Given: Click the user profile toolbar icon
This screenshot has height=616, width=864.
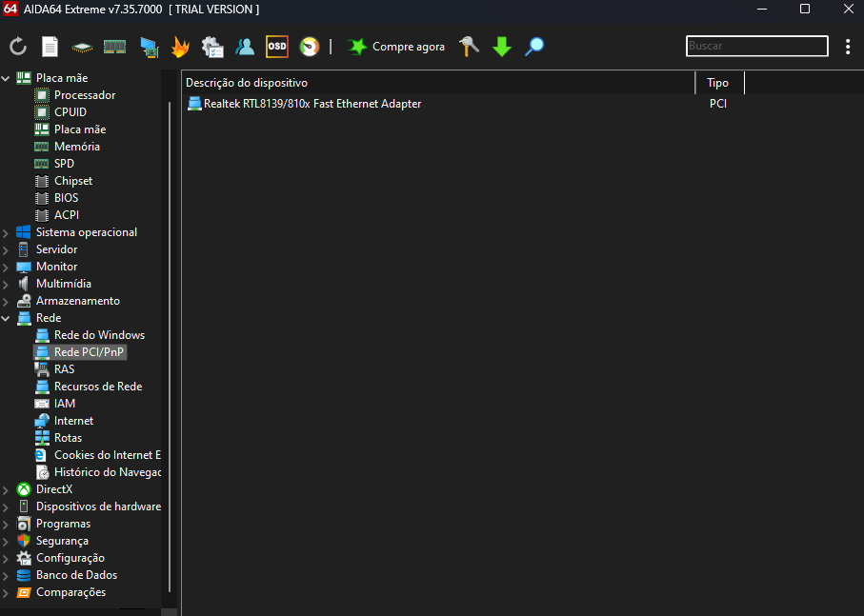Looking at the screenshot, I should tap(245, 47).
